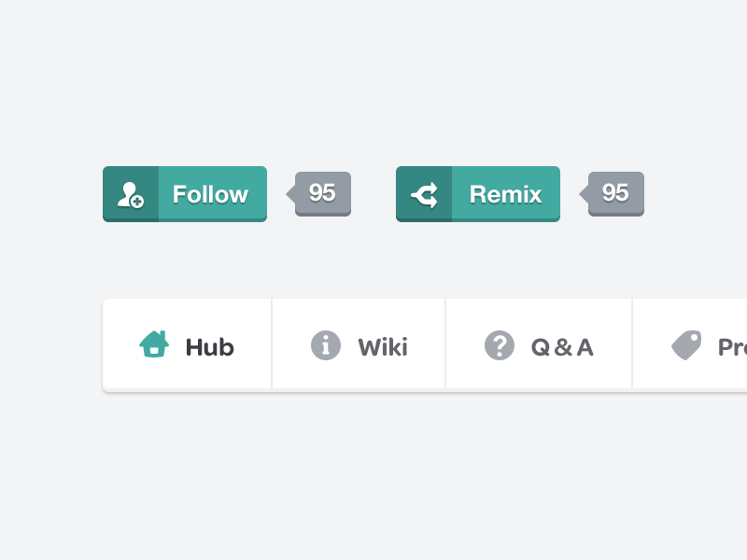Click the teal home icon on Hub tab

click(x=154, y=344)
